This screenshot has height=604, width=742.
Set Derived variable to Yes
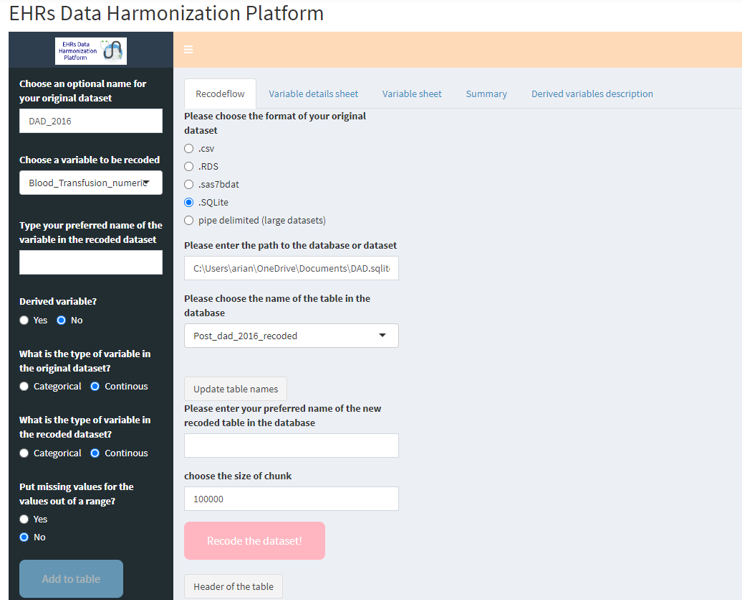tap(25, 321)
